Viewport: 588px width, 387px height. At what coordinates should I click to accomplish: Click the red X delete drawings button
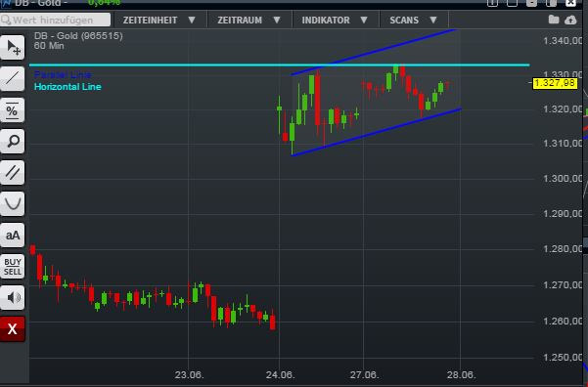[13, 328]
